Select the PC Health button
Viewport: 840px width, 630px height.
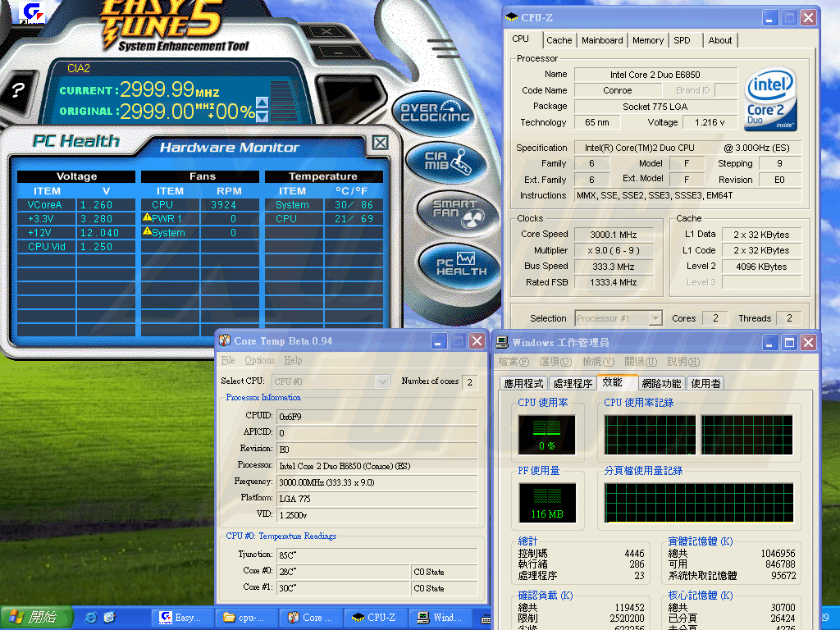pos(459,265)
